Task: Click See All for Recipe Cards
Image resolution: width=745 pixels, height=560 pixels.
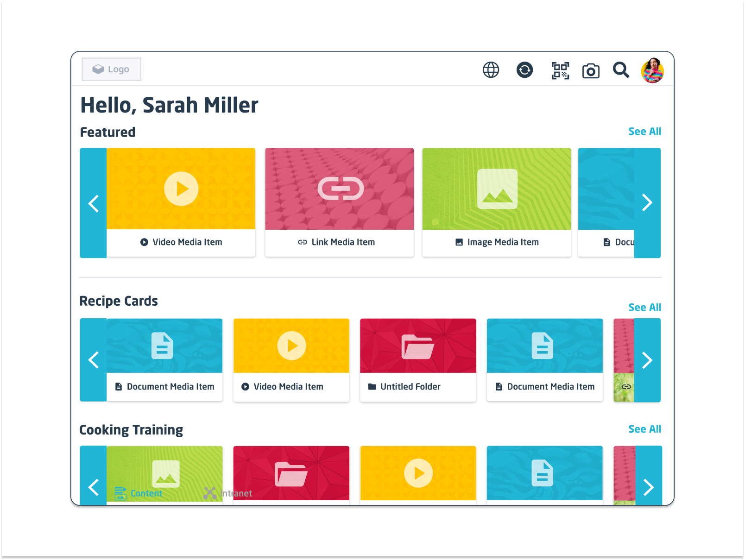Action: (x=644, y=308)
